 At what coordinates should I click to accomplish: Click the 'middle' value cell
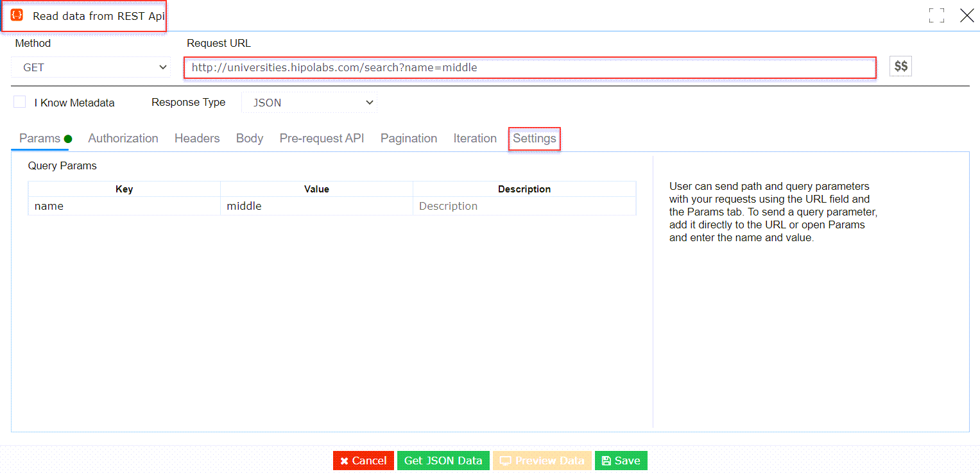coord(316,206)
